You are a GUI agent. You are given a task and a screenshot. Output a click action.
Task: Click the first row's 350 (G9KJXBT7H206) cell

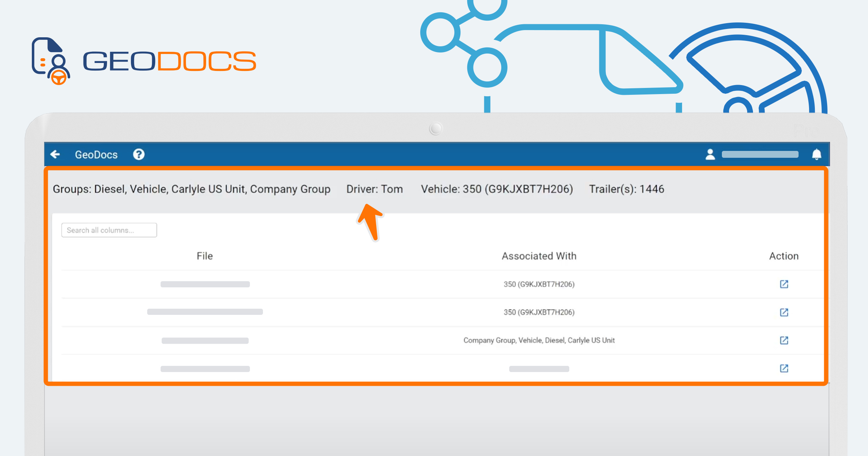pyautogui.click(x=539, y=284)
